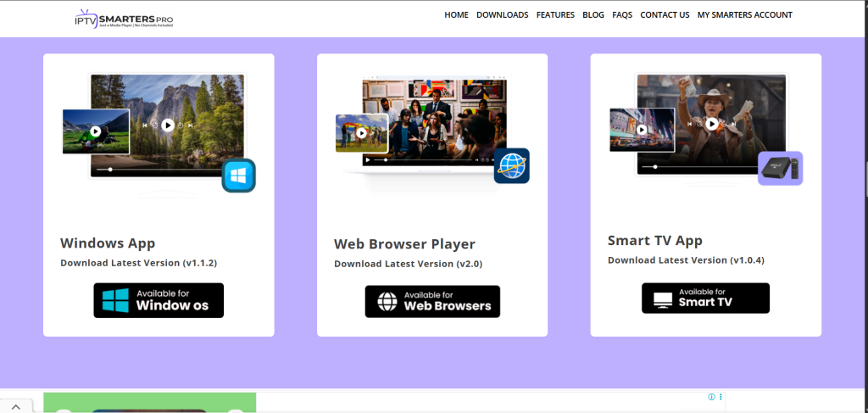Open the BLOG link in navigation

[593, 15]
